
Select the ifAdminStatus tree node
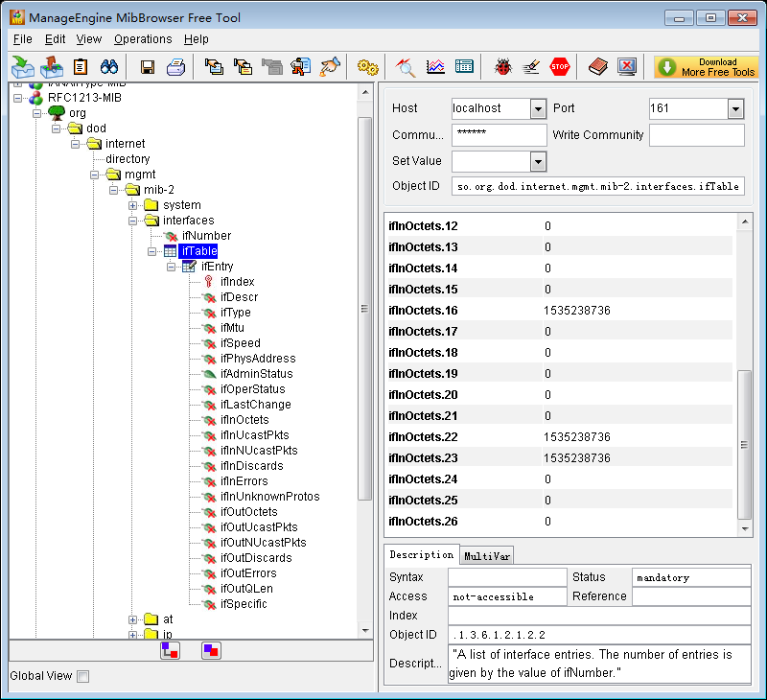256,374
